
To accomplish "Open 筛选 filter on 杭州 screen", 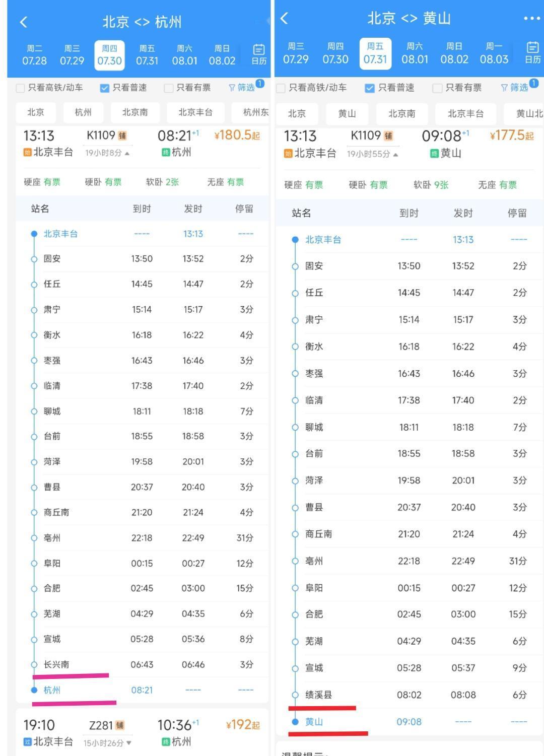I will (246, 87).
